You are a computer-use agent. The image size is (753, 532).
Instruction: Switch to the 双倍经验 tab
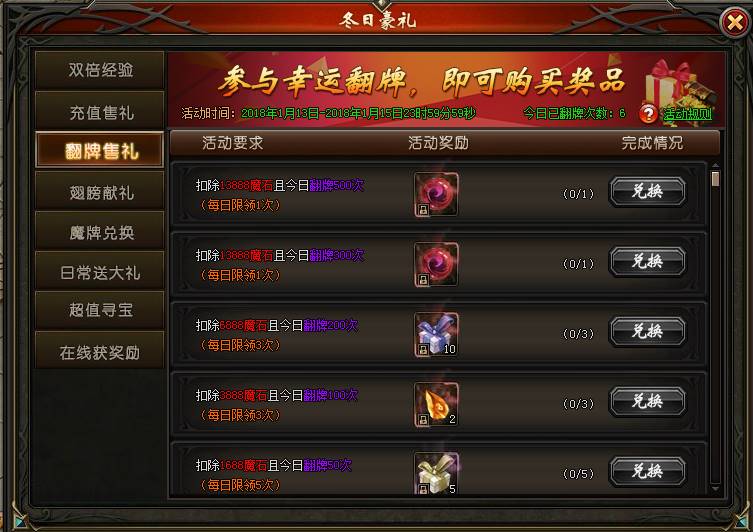coord(100,70)
